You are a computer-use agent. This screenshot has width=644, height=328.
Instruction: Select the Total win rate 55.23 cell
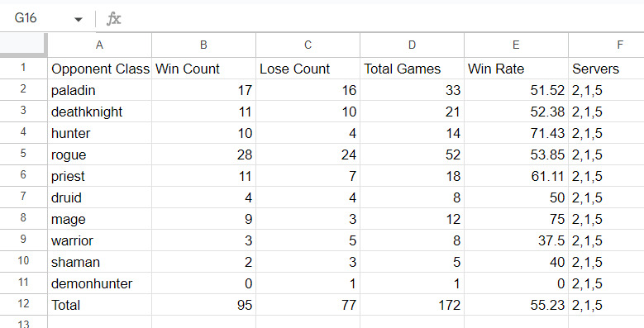coord(516,305)
